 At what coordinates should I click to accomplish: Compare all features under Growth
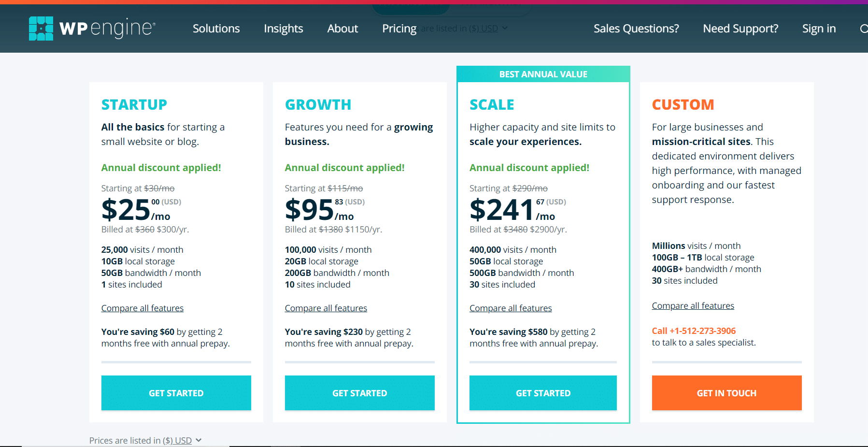coord(326,308)
